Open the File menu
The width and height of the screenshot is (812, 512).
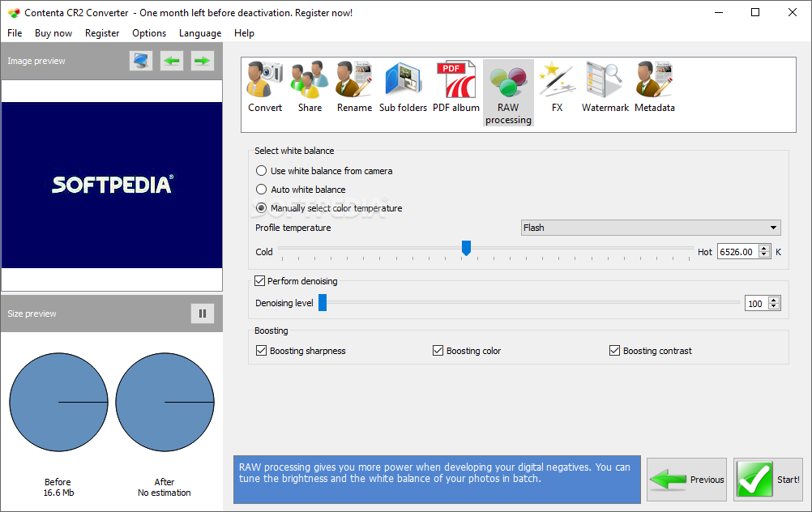15,33
